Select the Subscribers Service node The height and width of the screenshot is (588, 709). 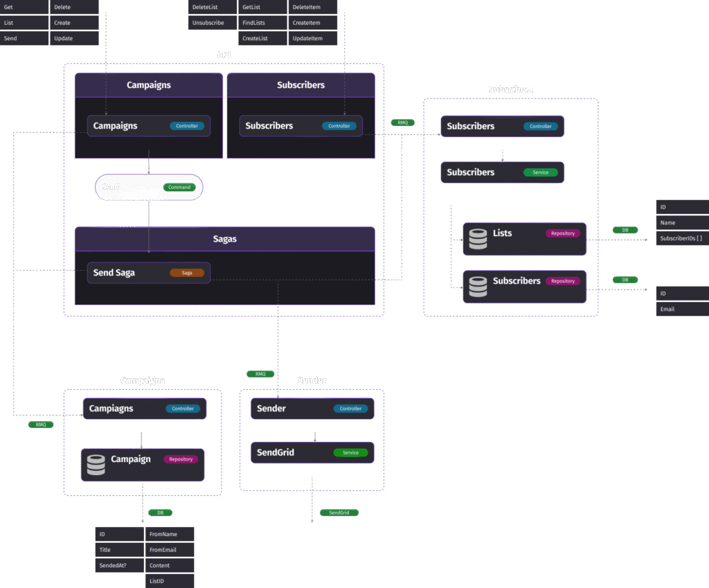coord(502,172)
